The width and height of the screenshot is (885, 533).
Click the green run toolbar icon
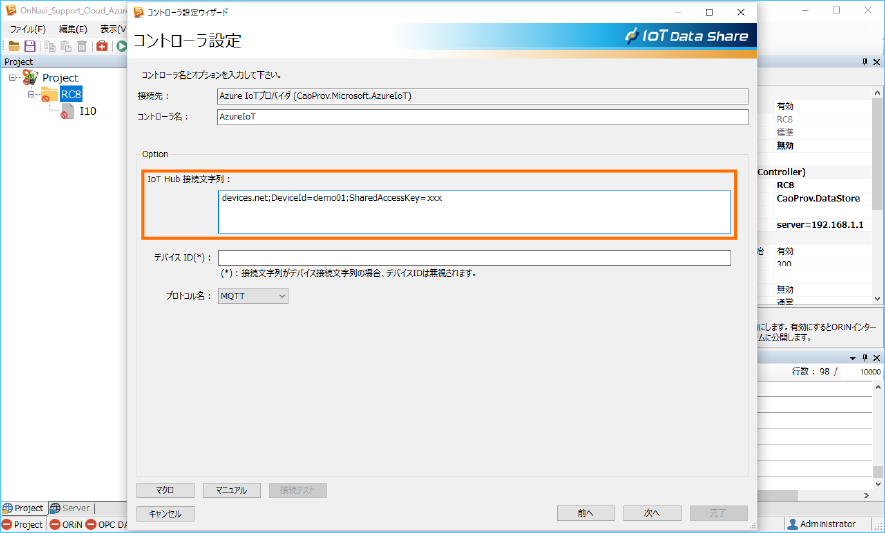click(121, 46)
